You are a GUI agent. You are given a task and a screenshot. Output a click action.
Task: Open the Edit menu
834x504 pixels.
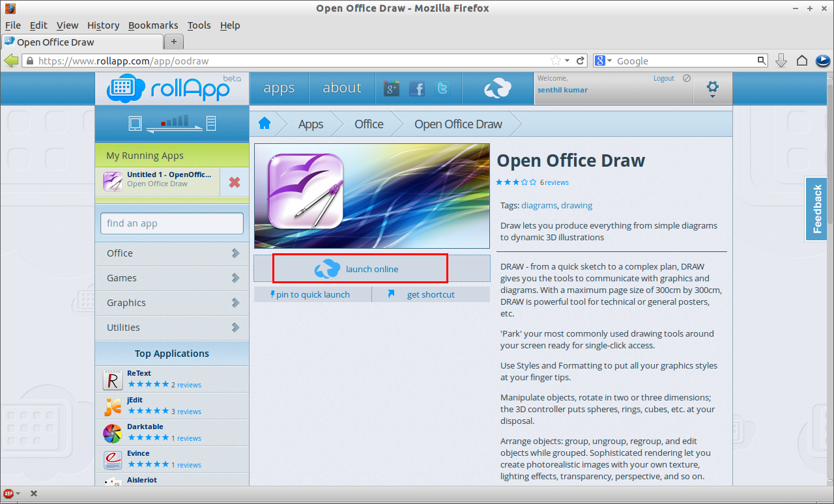(38, 25)
